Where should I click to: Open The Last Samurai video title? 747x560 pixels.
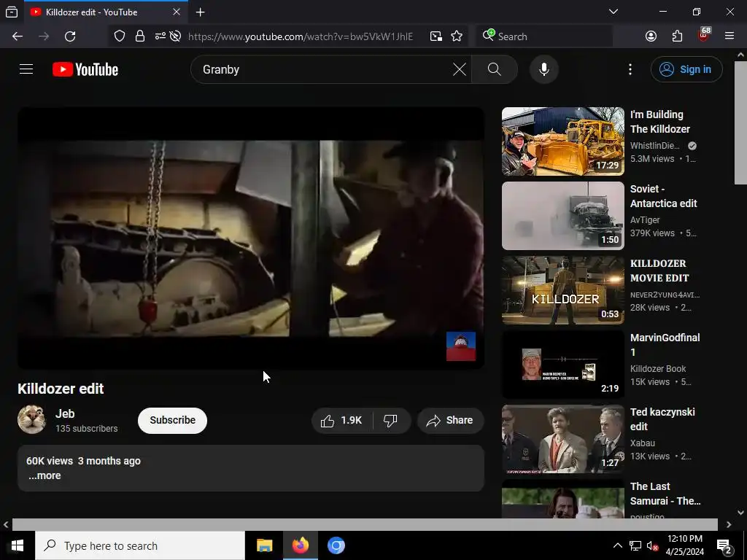[665, 494]
